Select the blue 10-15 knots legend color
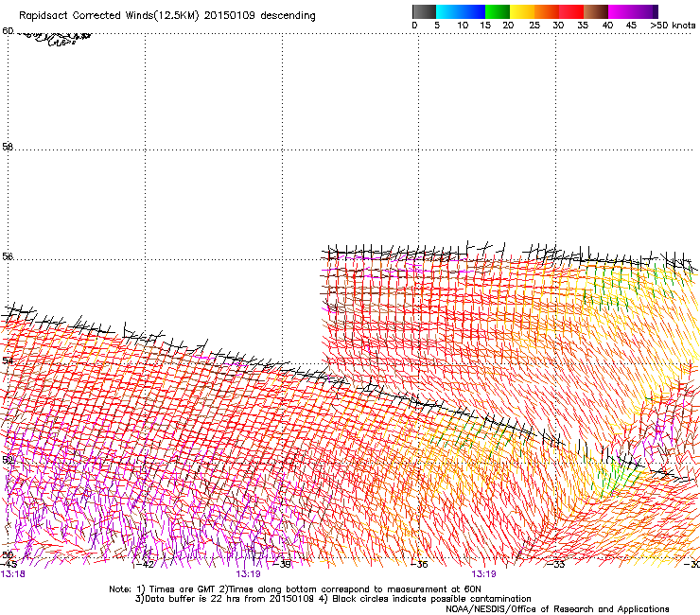Screen dimensions: 700x615 [473, 11]
